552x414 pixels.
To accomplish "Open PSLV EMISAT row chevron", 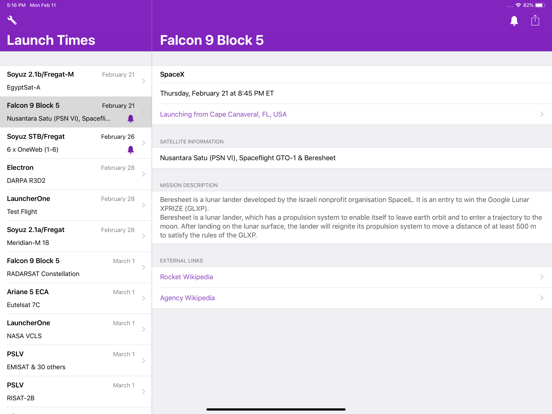I will point(144,360).
